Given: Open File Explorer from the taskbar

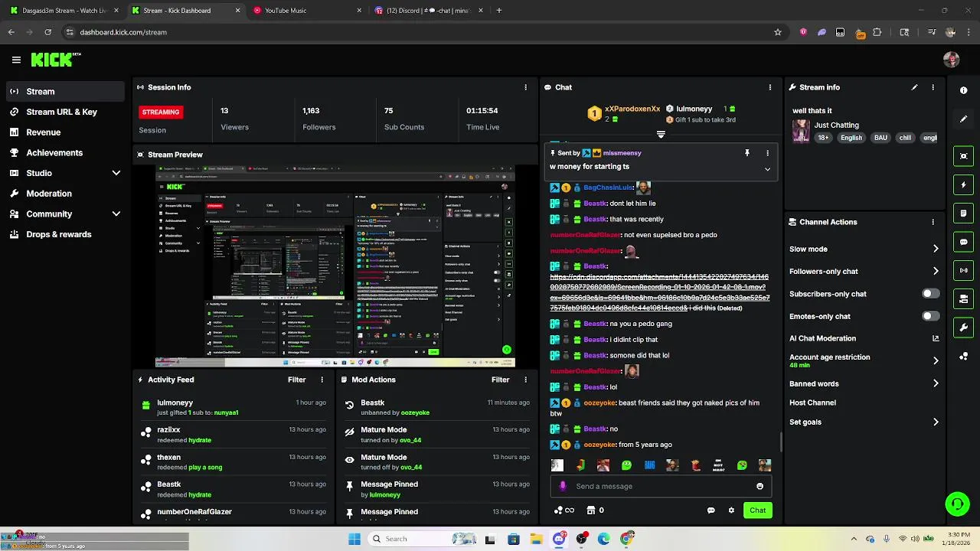Looking at the screenshot, I should click(537, 539).
